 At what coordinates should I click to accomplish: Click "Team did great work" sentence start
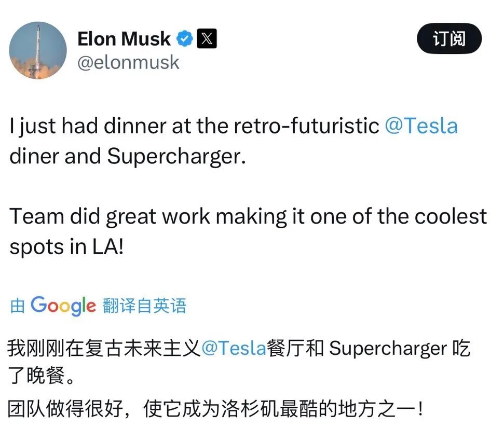pyautogui.click(x=110, y=216)
